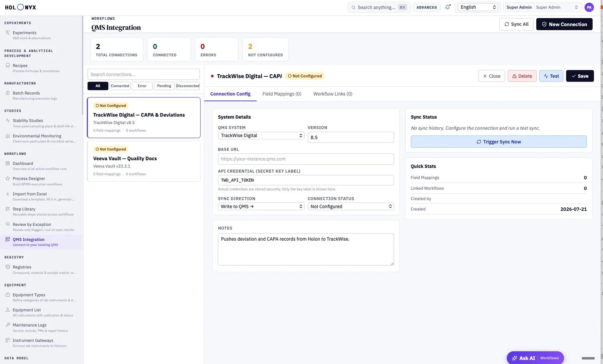The image size is (603, 364).
Task: Click the API Credential input field
Action: click(306, 180)
